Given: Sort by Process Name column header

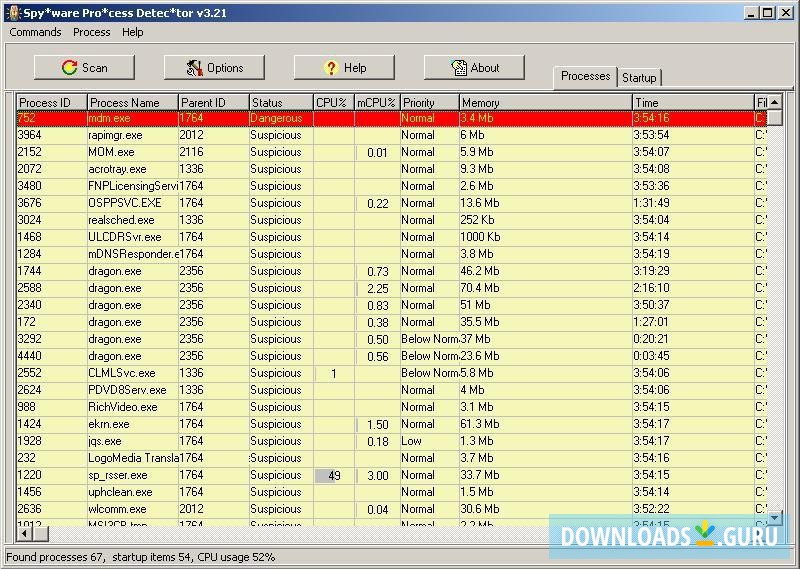Looking at the screenshot, I should click(x=133, y=103).
